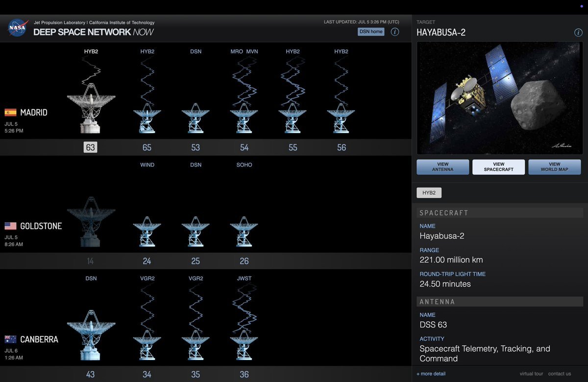
Task: Click number 43 under Canberra dish
Action: pyautogui.click(x=90, y=375)
